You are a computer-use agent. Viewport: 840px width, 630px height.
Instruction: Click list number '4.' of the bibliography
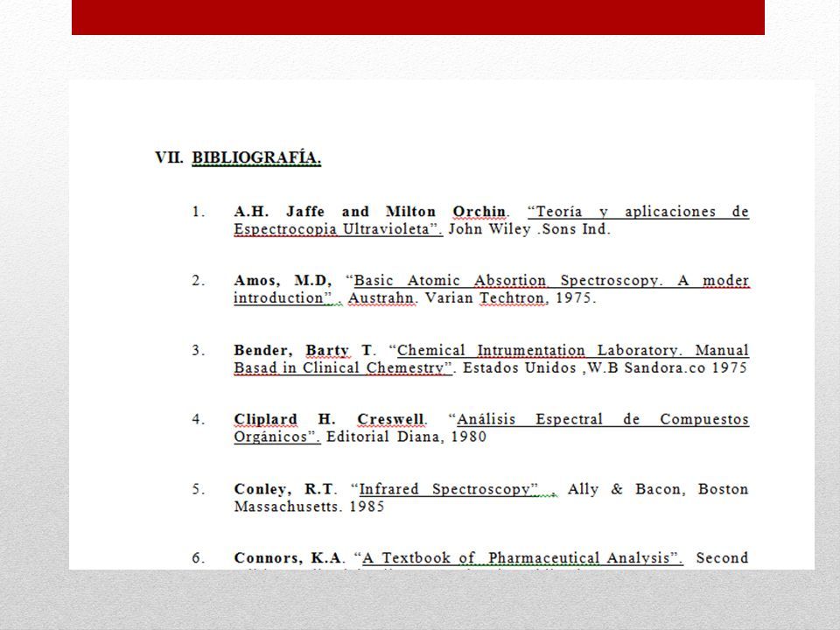click(x=199, y=419)
